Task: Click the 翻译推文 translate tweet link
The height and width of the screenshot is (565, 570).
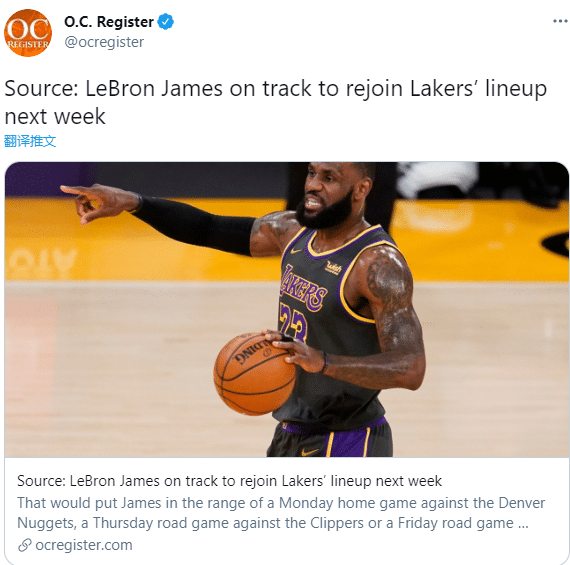Action: click(30, 141)
